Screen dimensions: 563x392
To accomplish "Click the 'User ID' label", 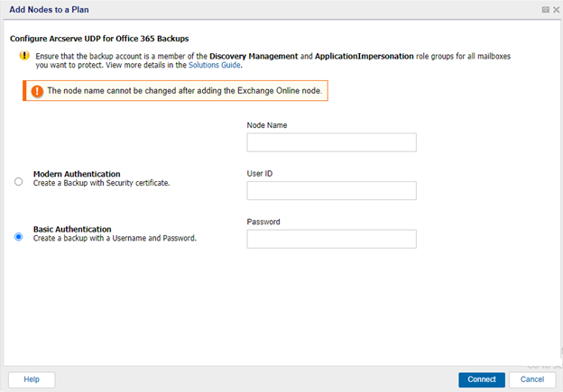I will [260, 174].
